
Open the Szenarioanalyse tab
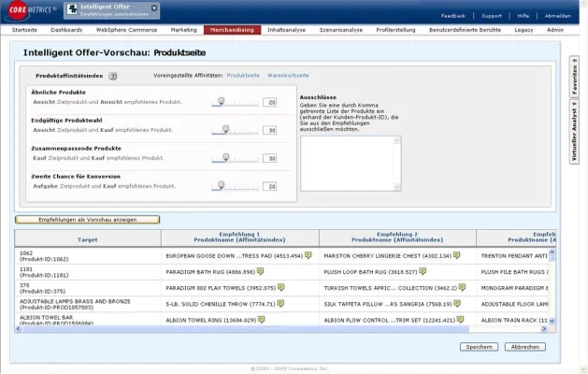[x=339, y=30]
